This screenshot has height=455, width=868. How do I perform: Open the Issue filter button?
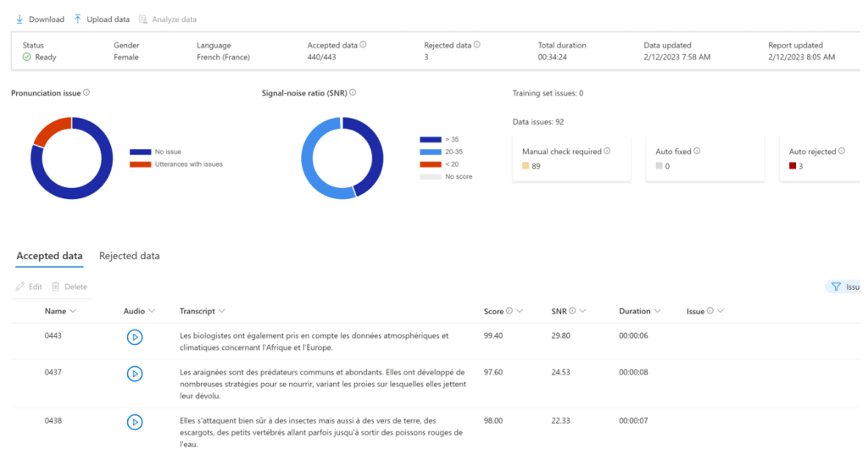843,287
